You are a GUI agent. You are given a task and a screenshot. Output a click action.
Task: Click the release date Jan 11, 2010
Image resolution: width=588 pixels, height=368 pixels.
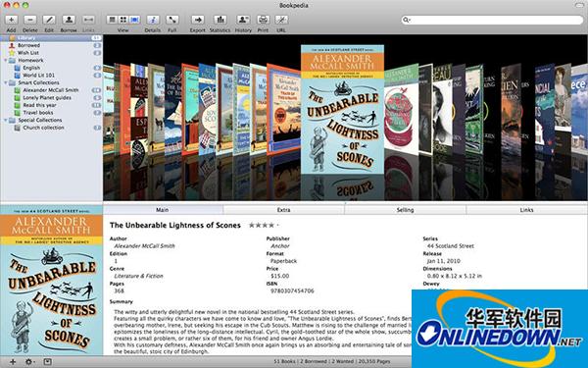point(444,261)
